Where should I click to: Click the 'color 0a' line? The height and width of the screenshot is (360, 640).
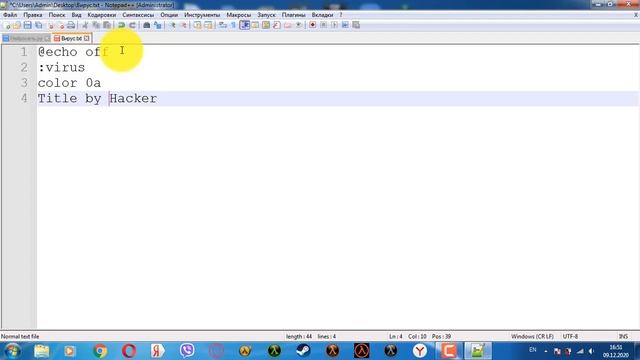pyautogui.click(x=69, y=83)
